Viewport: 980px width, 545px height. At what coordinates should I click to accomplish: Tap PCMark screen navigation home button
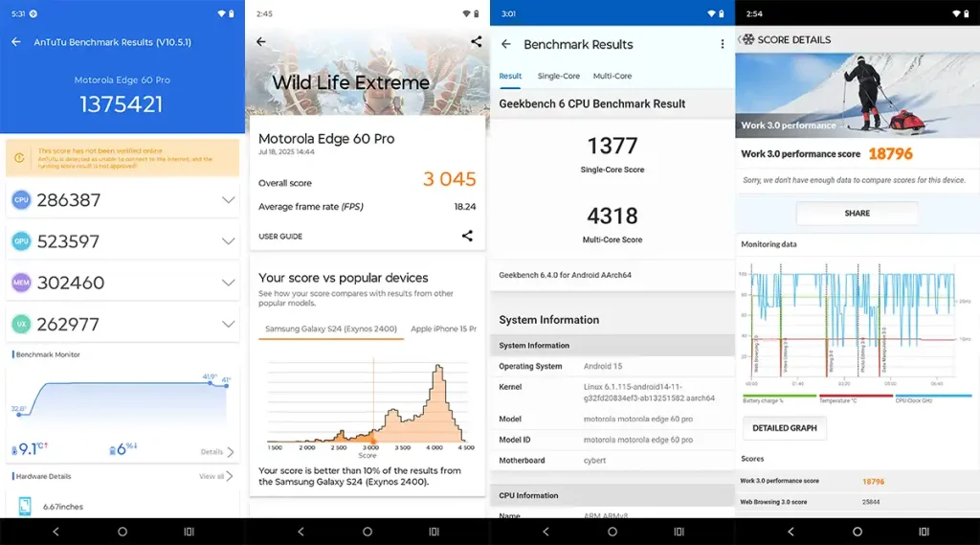pos(857,532)
